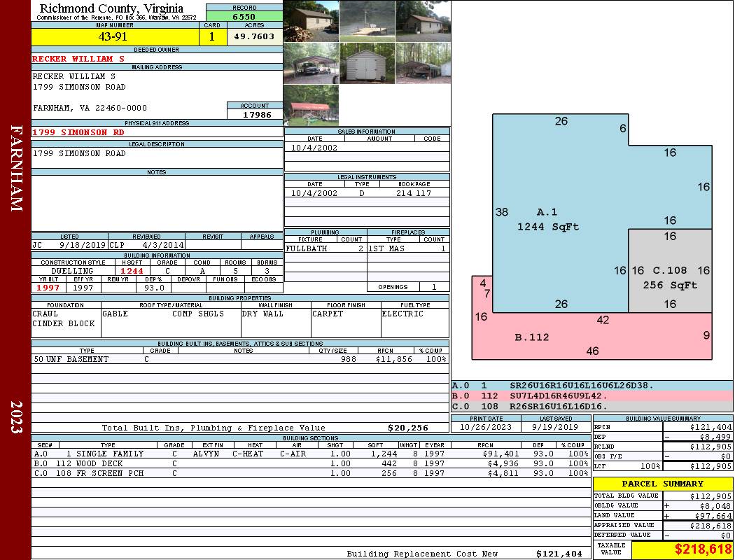Select print date 10/26/2023
Screen dimensions: 735x560
486,428
